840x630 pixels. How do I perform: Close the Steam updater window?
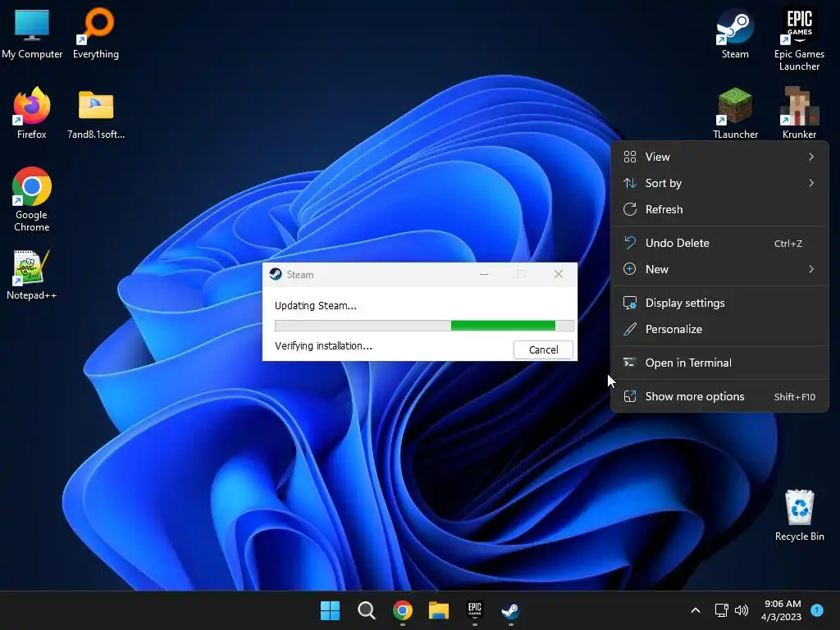(559, 274)
